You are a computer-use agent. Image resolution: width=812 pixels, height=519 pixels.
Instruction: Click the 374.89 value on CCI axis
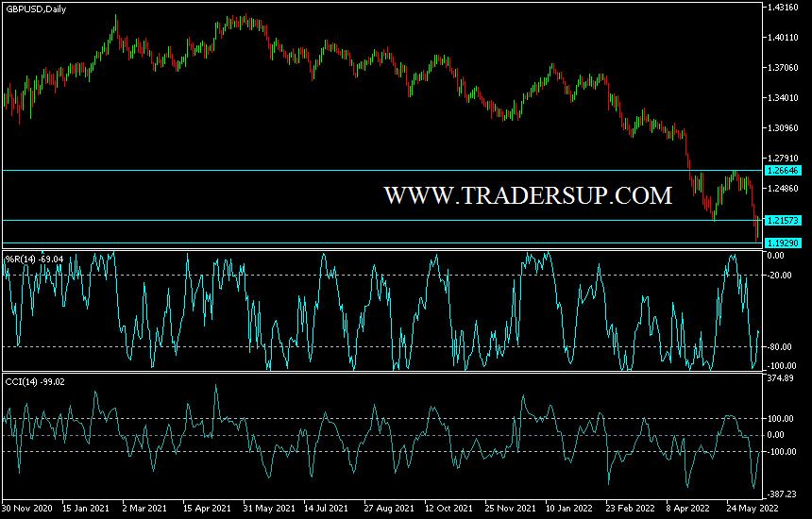coord(781,378)
